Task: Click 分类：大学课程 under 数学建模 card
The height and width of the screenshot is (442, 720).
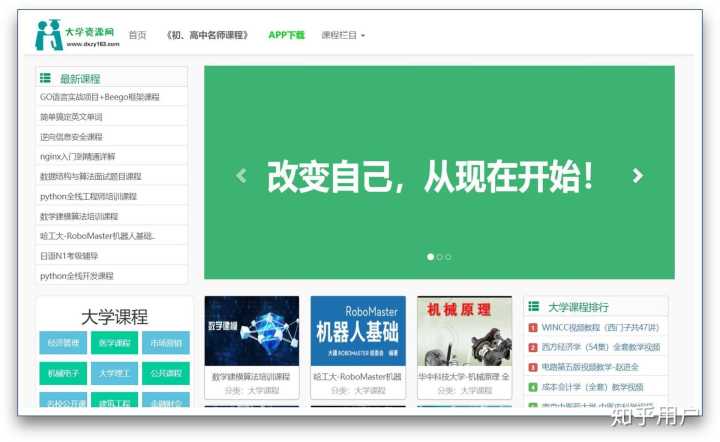Action: tap(252, 391)
